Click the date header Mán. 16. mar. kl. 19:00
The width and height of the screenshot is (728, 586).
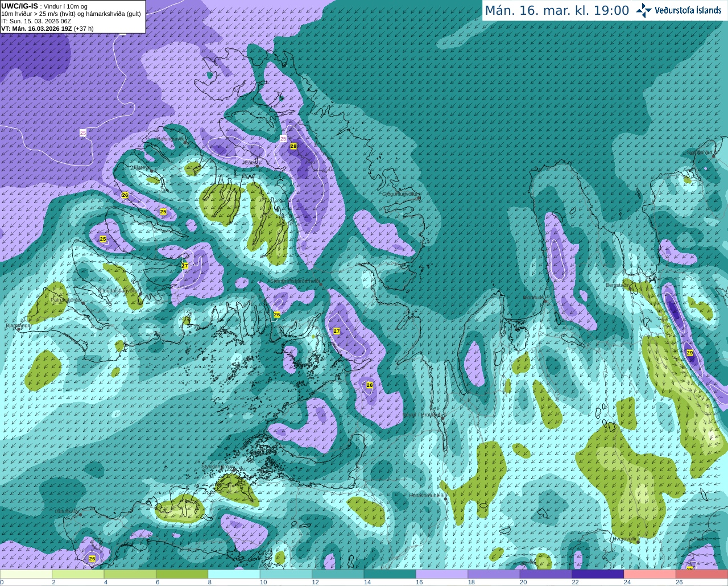557,11
